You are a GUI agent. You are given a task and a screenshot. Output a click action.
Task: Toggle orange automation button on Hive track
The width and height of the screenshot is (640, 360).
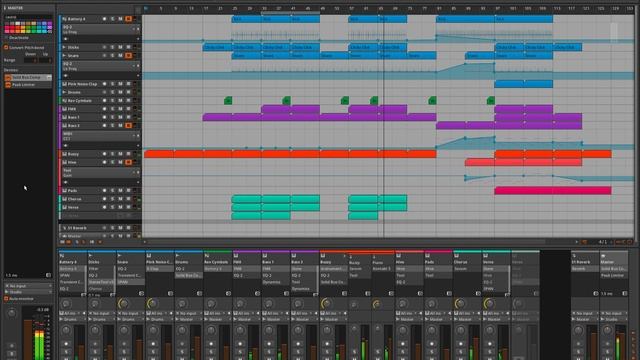[x=129, y=162]
